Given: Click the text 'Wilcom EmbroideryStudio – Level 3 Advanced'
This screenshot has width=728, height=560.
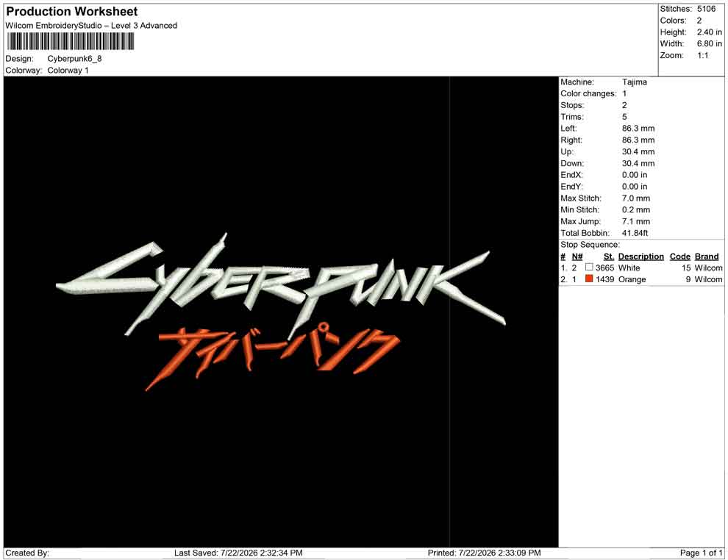Looking at the screenshot, I should pyautogui.click(x=91, y=26).
